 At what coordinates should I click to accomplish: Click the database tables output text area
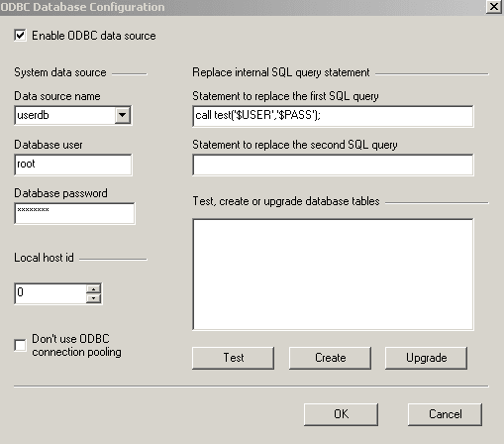pyautogui.click(x=333, y=275)
